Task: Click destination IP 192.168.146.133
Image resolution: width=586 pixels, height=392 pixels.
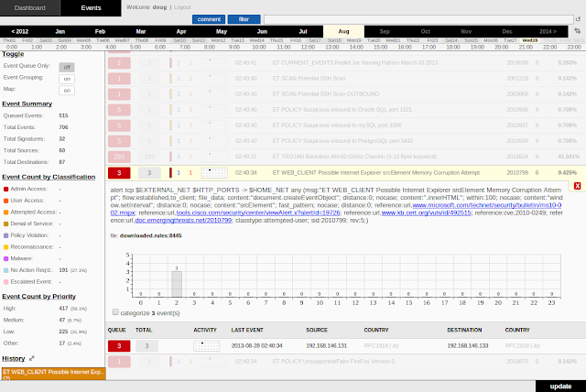Action: 468,345
